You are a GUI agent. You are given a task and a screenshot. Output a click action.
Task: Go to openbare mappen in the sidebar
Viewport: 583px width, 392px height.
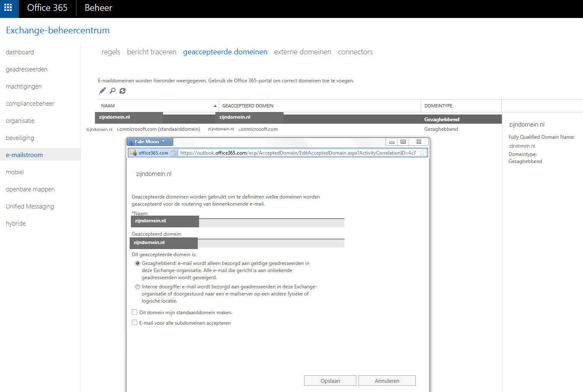[31, 189]
